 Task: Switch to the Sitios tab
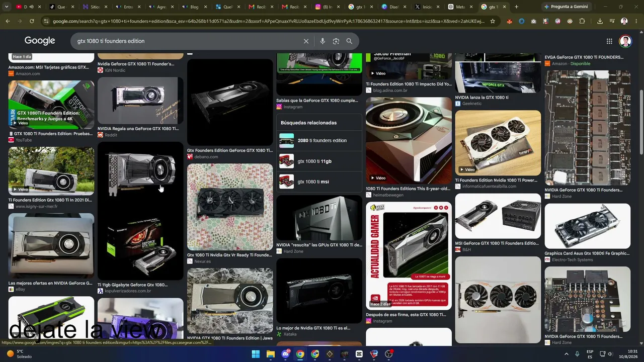(95, 7)
